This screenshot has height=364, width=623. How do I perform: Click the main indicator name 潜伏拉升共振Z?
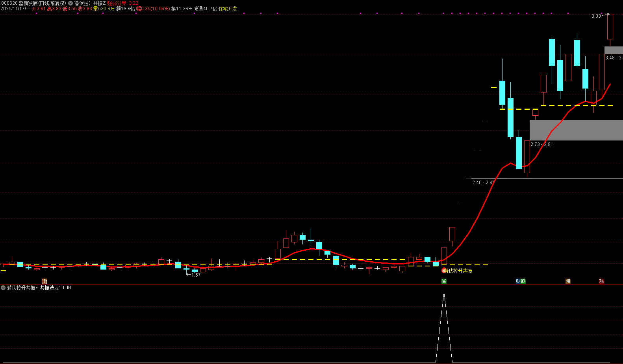tap(90, 3)
